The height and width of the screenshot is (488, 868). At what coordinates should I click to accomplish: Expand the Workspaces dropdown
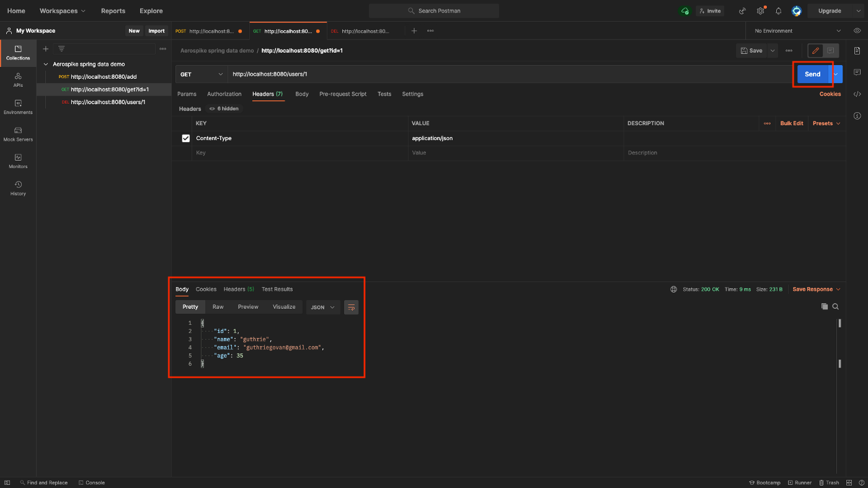click(63, 11)
